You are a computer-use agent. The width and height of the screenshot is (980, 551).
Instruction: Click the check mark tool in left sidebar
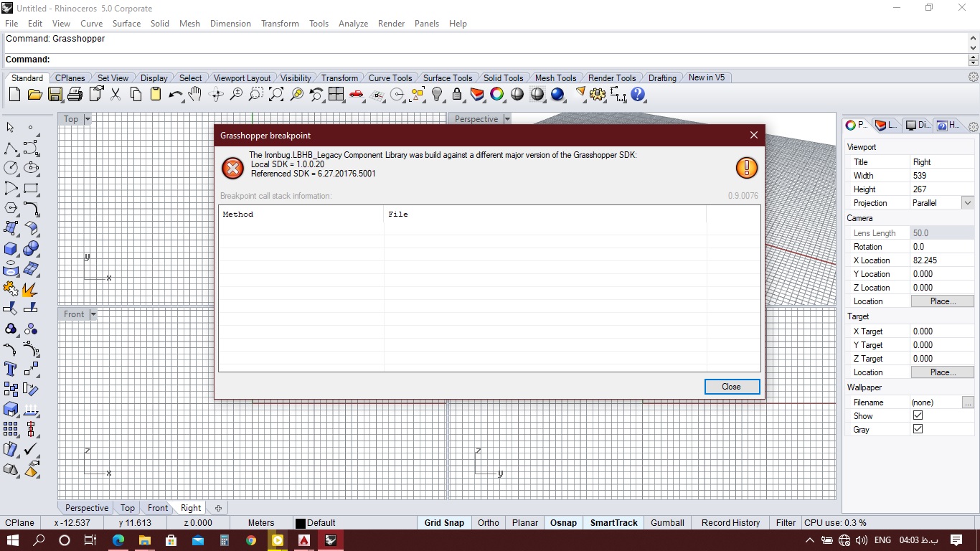(x=31, y=449)
